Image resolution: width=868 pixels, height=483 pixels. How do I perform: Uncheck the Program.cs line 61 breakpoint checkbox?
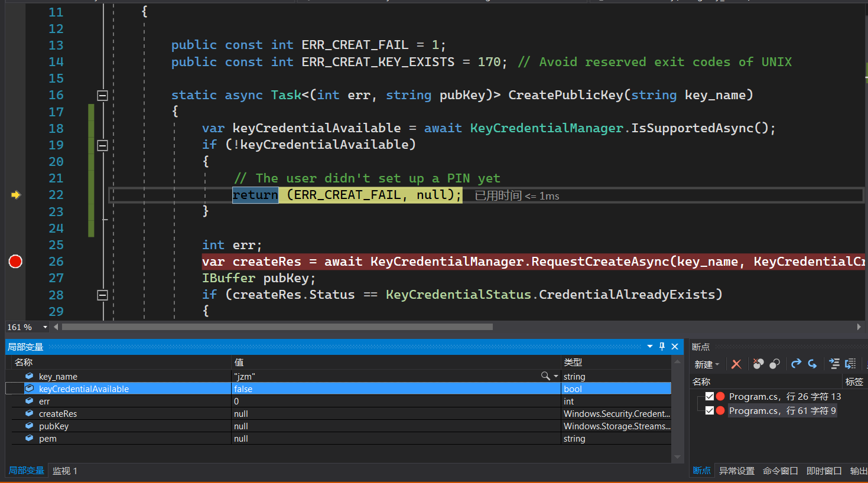tap(710, 410)
